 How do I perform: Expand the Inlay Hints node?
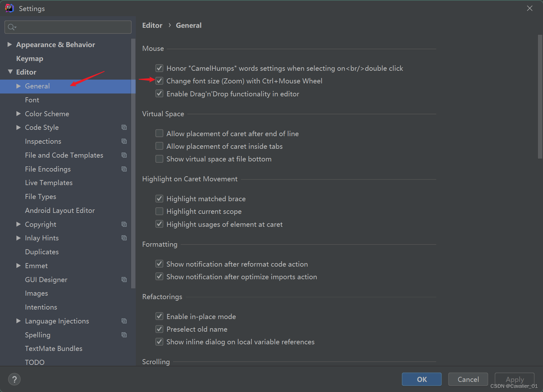tap(19, 238)
